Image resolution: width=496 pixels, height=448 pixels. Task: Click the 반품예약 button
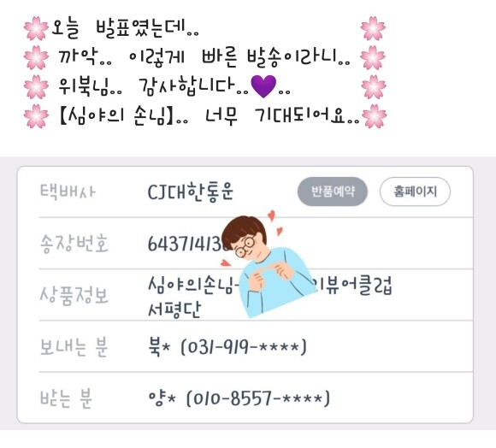pos(333,192)
